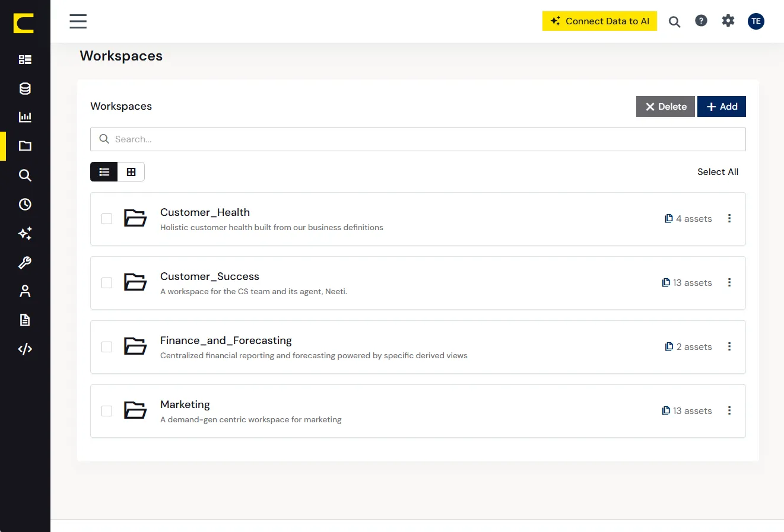The width and height of the screenshot is (784, 532).
Task: Switch to list view
Action: click(104, 172)
